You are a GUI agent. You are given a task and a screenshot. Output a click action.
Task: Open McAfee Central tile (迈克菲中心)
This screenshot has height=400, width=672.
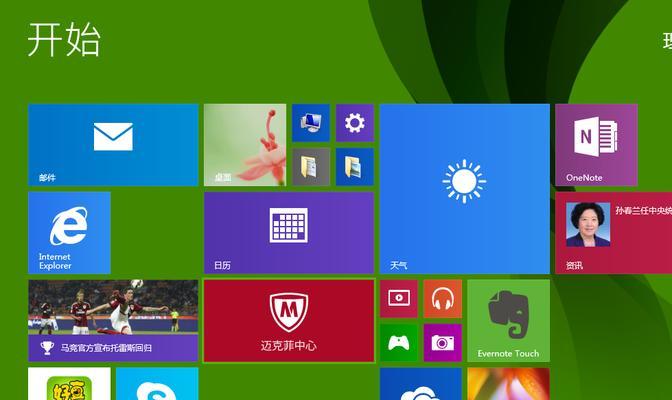(x=289, y=321)
